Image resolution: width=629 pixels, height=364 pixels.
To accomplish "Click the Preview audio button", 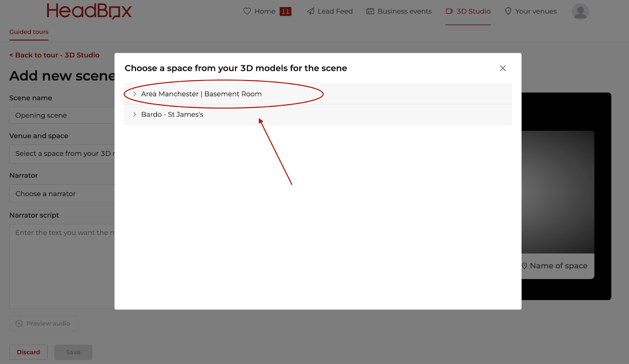I will (x=43, y=324).
